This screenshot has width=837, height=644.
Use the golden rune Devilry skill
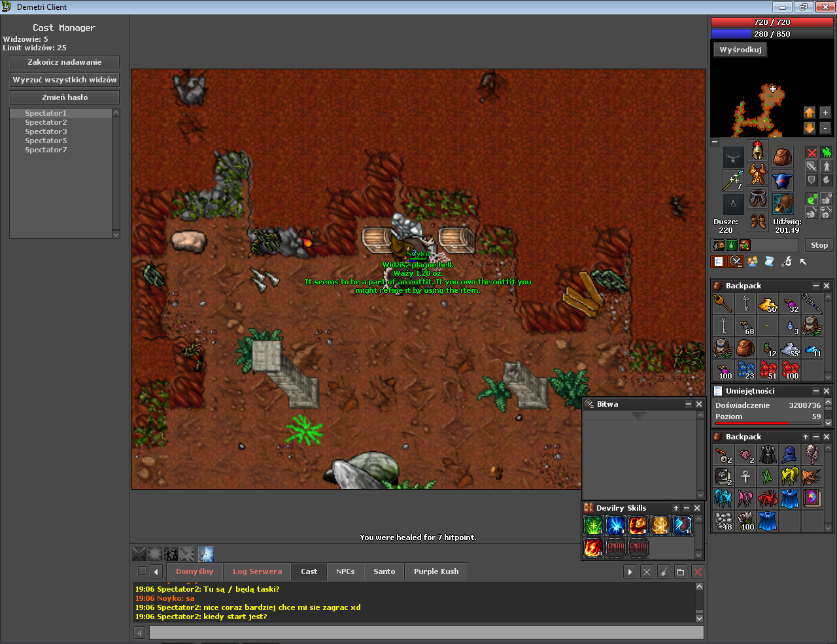[x=660, y=526]
